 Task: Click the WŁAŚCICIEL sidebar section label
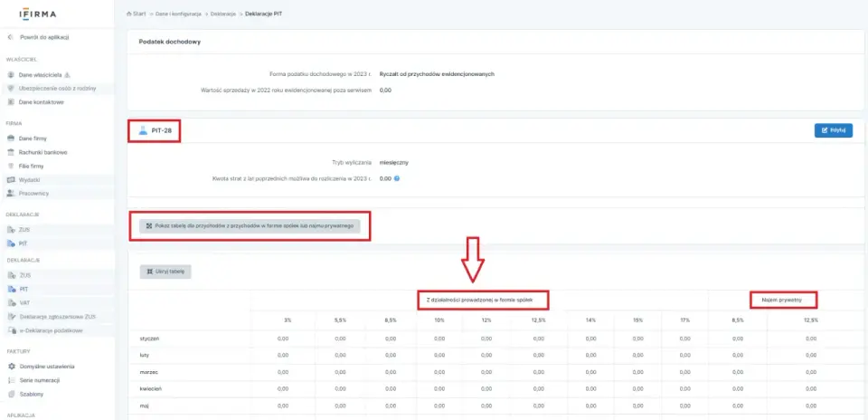[x=22, y=59]
